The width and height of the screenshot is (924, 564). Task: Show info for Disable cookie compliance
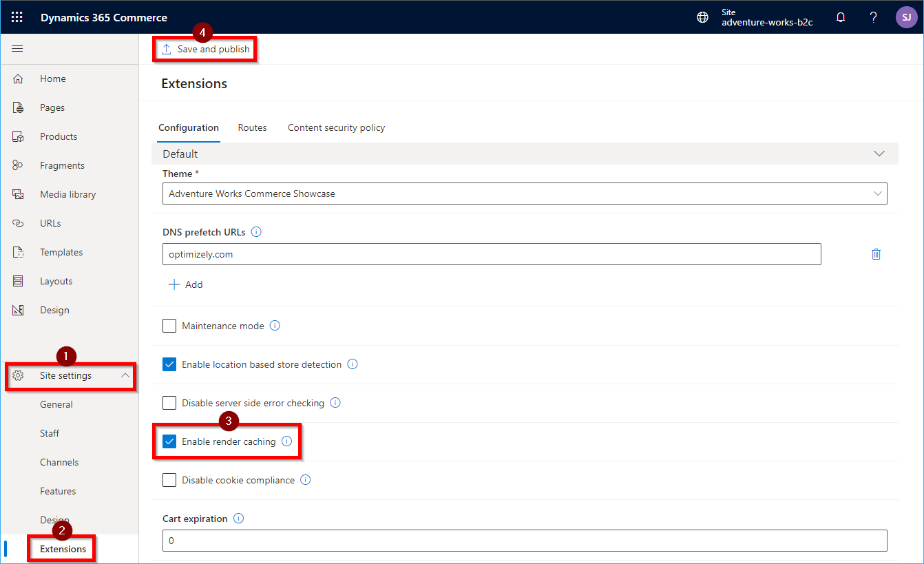(306, 480)
